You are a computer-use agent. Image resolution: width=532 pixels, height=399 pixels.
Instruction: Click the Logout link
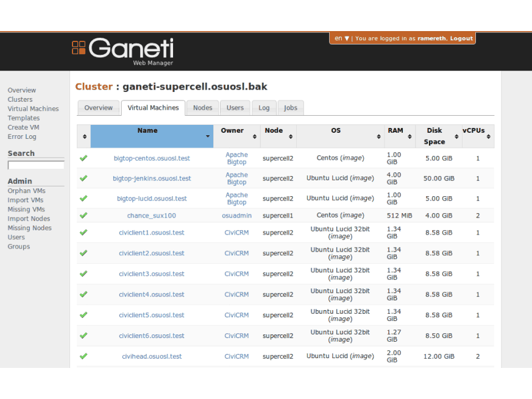click(461, 38)
